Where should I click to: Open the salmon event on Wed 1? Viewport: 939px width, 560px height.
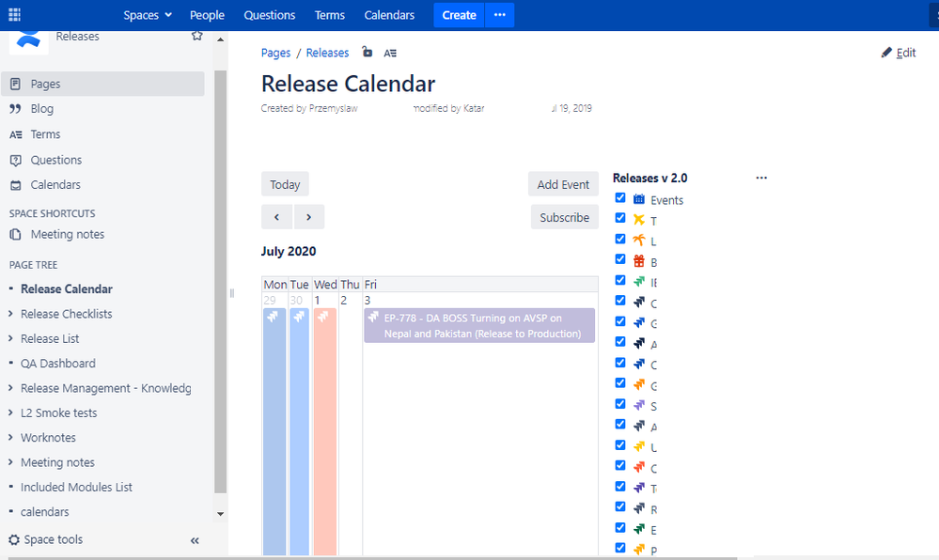[324, 431]
